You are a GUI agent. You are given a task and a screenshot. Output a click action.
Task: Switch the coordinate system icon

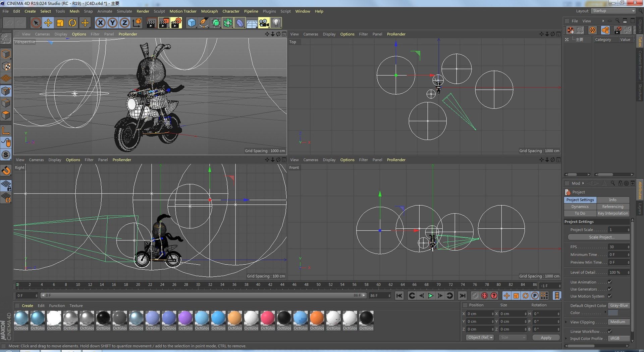pos(137,23)
